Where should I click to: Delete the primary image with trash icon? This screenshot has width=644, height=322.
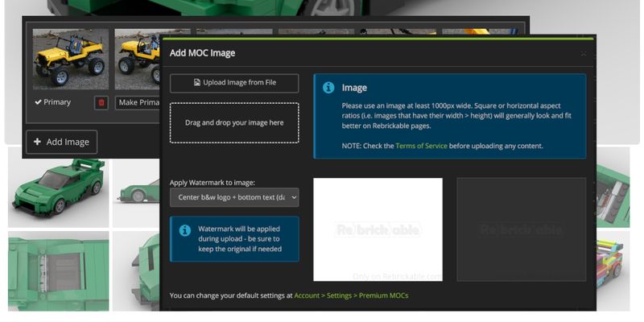[101, 102]
